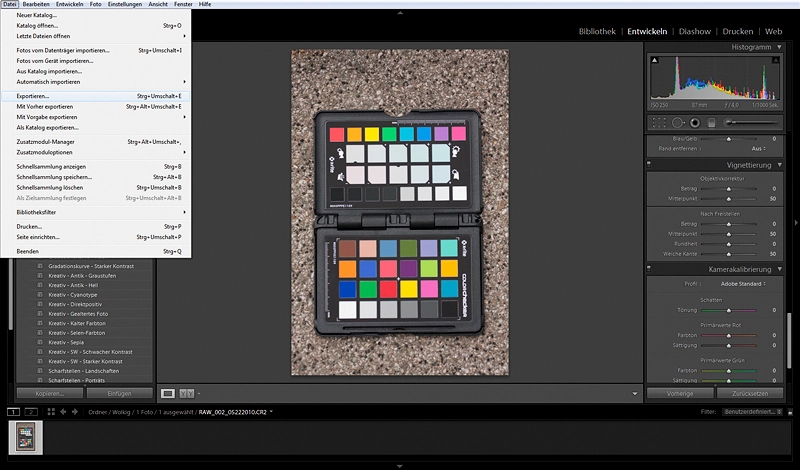
Task: Hide the filmstrip with bottom arrow
Action: click(x=400, y=466)
